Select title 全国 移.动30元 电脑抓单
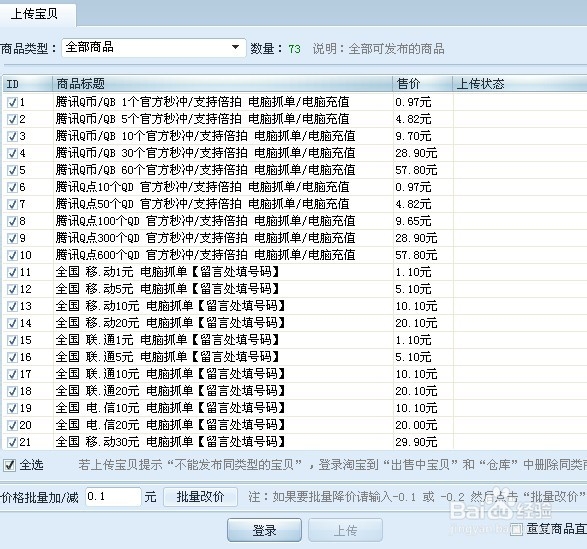The width and height of the screenshot is (587, 549). pyautogui.click(x=171, y=442)
